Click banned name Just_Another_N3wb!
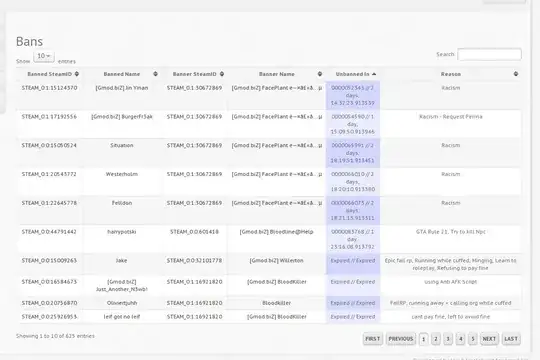Image resolution: width=540 pixels, height=360 pixels. coord(122,289)
